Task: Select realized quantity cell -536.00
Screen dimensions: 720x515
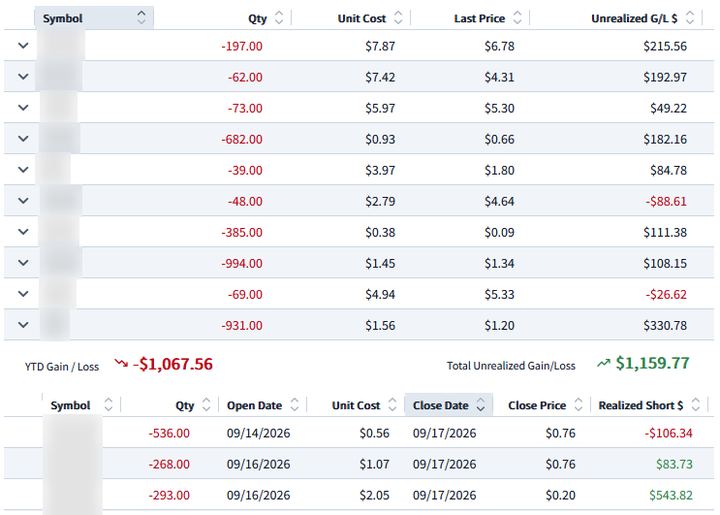Action: point(169,433)
